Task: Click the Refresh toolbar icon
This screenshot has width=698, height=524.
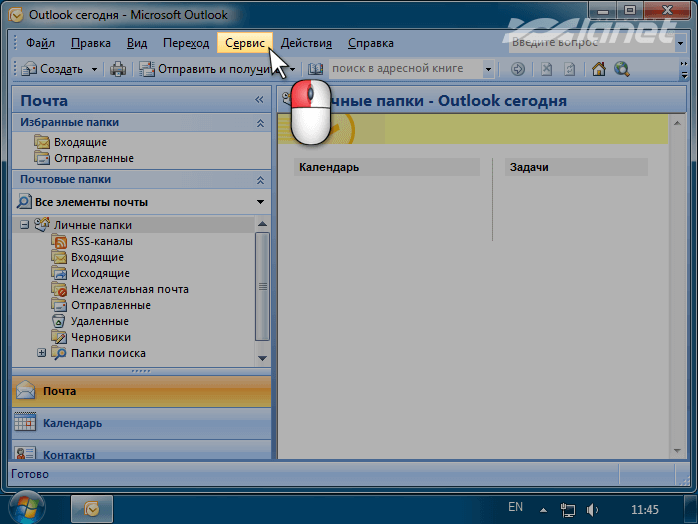Action: coord(569,69)
